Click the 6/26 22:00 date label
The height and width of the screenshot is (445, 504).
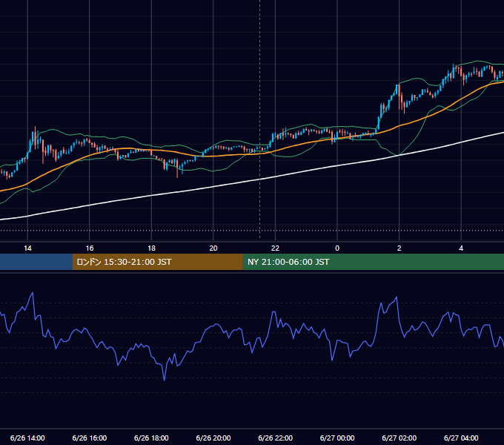coord(276,438)
